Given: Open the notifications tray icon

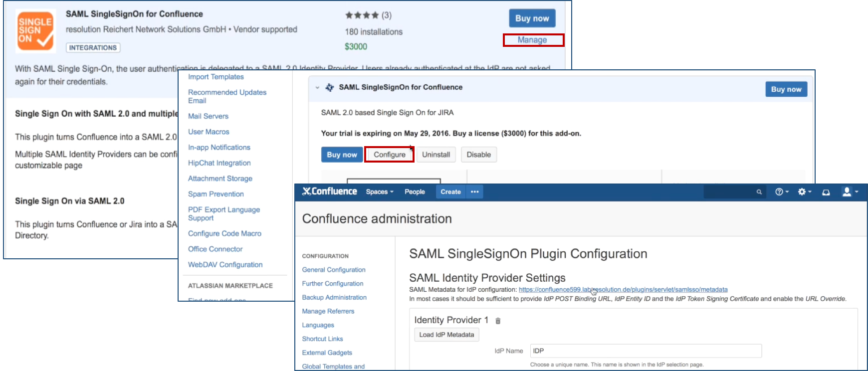Looking at the screenshot, I should pos(826,192).
